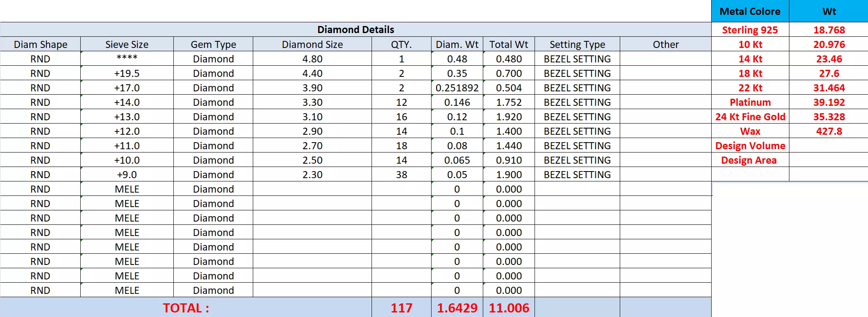This screenshot has height=317, width=868.
Task: Select the "QTY." column header
Action: [x=401, y=44]
